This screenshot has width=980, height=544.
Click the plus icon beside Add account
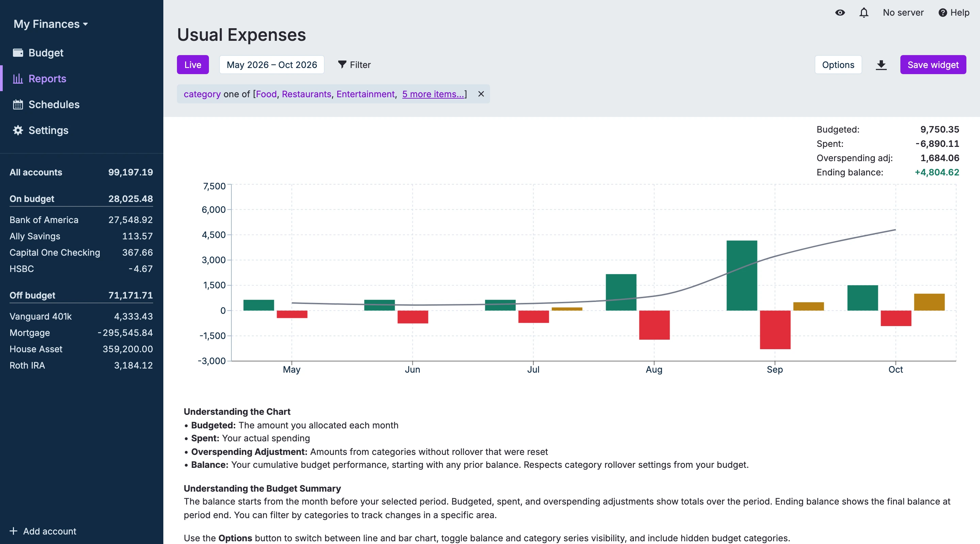tap(13, 531)
